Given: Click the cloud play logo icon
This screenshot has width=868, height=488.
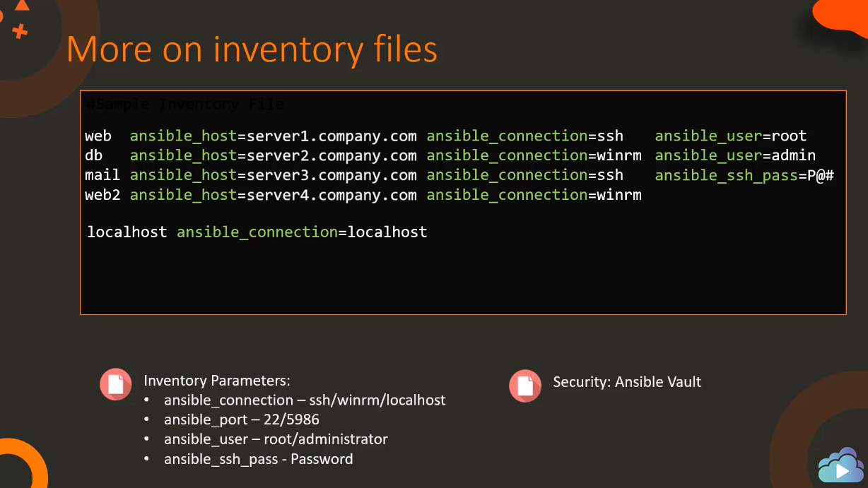Looking at the screenshot, I should tap(841, 465).
